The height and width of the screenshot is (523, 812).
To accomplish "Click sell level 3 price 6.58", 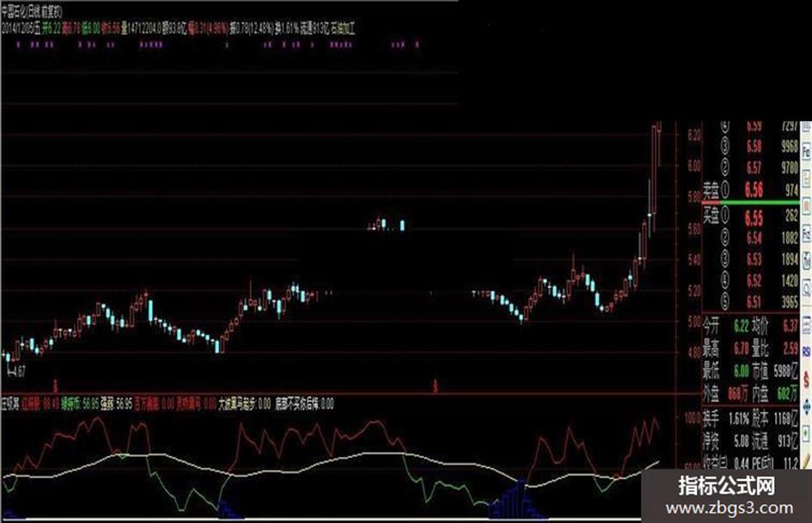I will (x=754, y=146).
